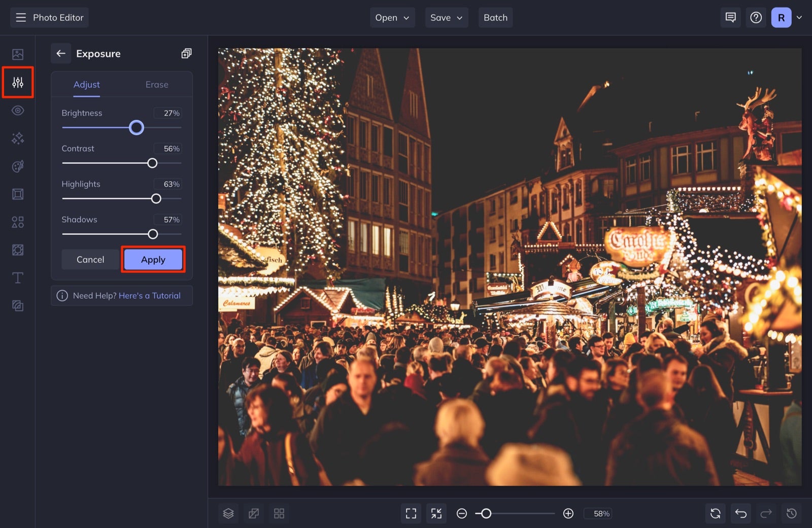Open Here's a Tutorial link
This screenshot has width=812, height=528.
pos(150,295)
